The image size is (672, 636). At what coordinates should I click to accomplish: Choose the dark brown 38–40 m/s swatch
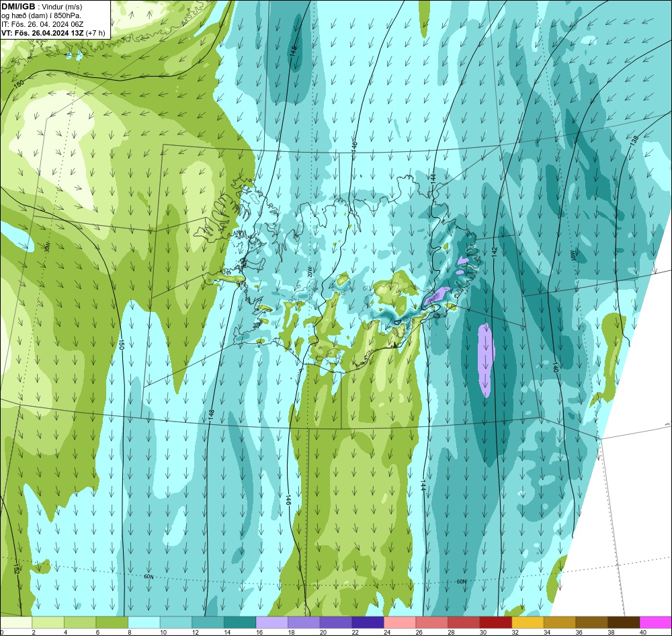pyautogui.click(x=623, y=623)
